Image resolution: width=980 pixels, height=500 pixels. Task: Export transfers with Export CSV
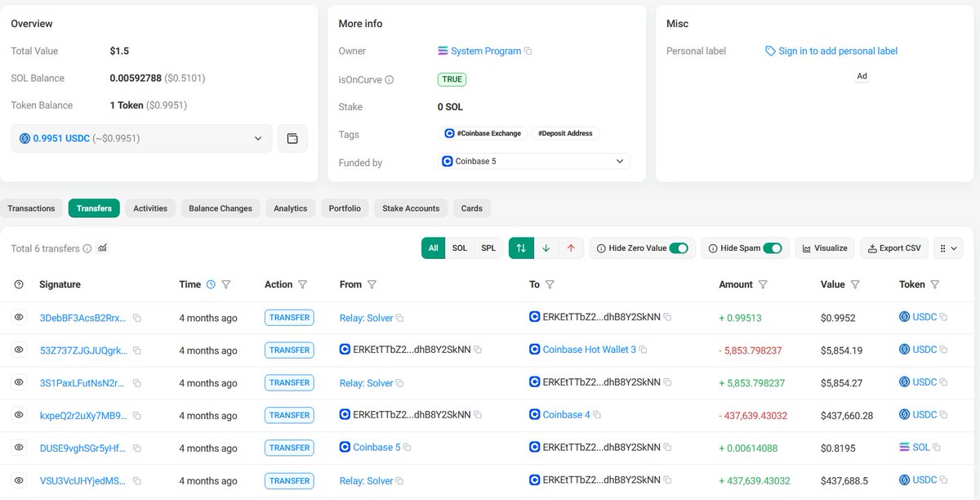[x=894, y=248]
